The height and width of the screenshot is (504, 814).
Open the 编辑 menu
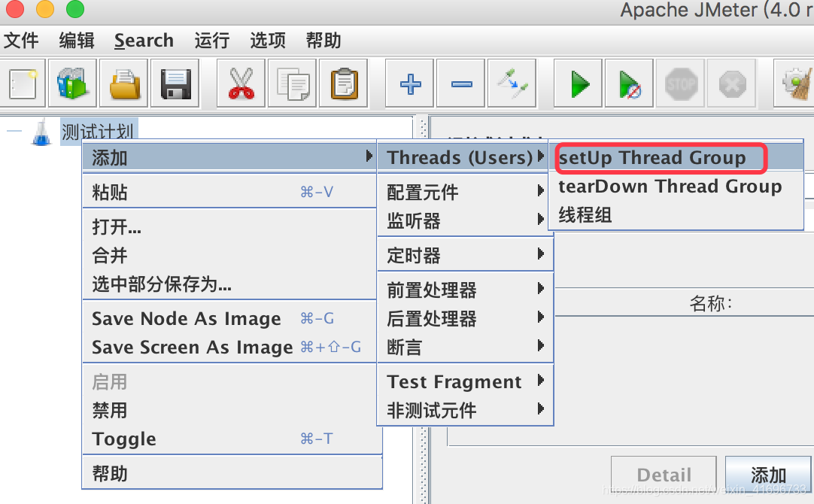pos(77,41)
